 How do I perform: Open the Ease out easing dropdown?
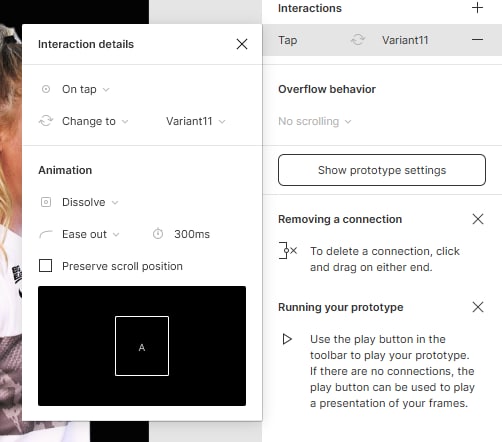[91, 234]
